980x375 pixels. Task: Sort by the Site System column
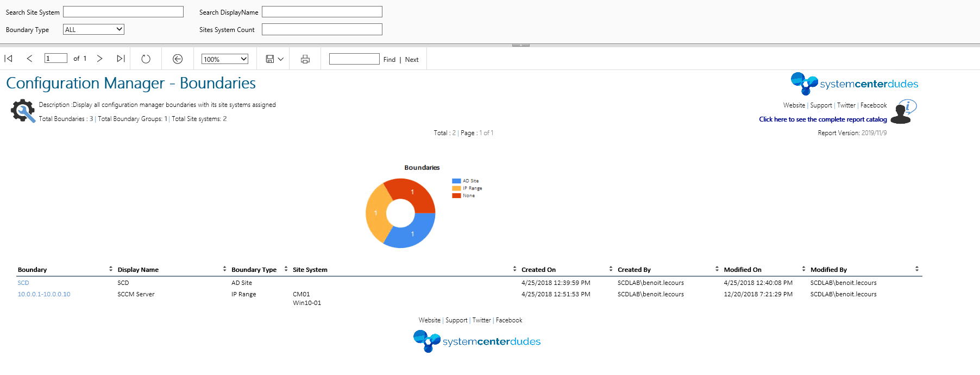pyautogui.click(x=514, y=269)
